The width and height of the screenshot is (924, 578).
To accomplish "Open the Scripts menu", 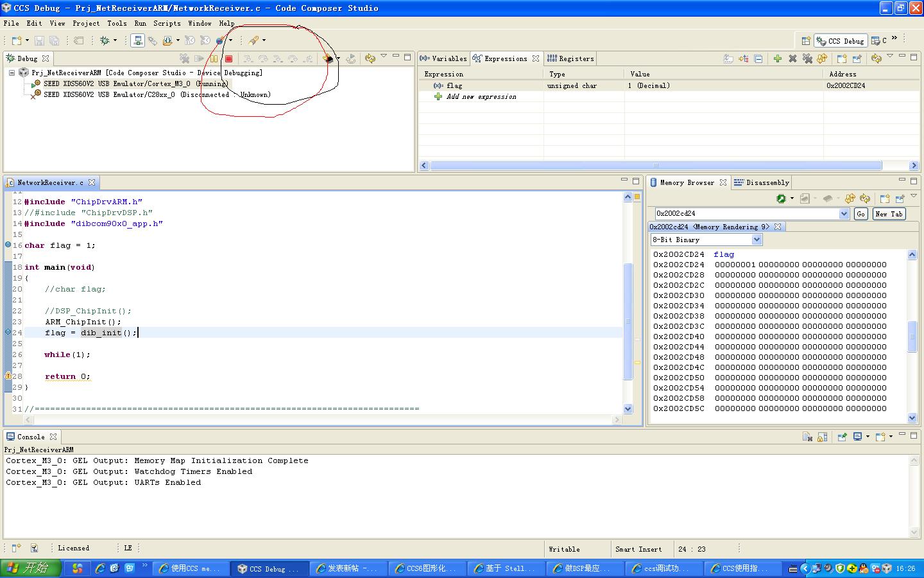I will pos(167,23).
